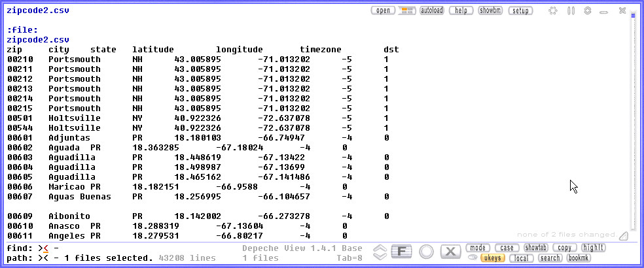
Task: Click the small eye icon beside ukeys
Action: point(472,258)
